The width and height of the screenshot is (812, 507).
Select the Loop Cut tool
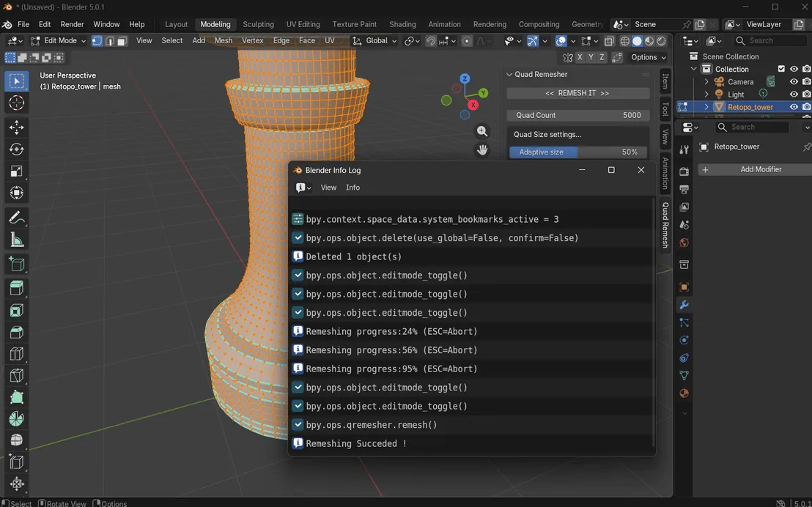pyautogui.click(x=17, y=354)
